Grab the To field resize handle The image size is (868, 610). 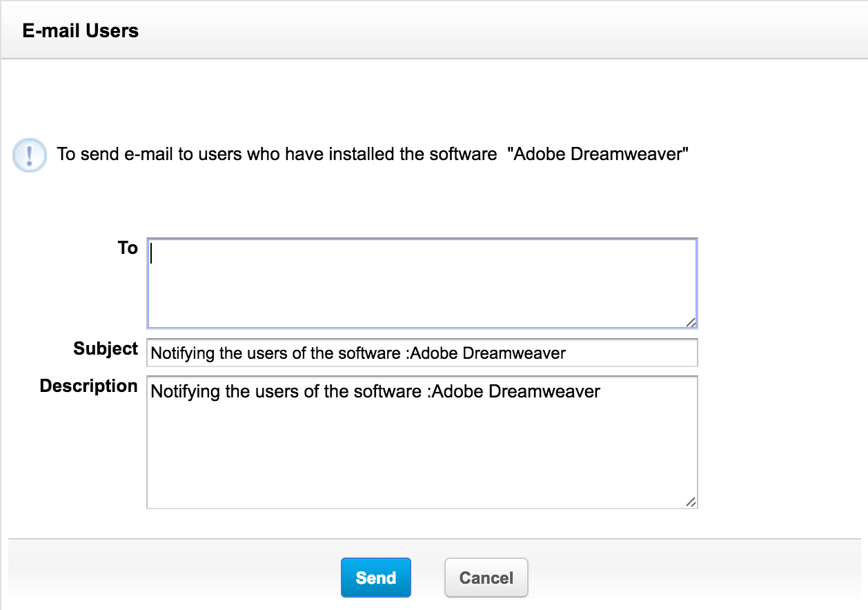(691, 322)
